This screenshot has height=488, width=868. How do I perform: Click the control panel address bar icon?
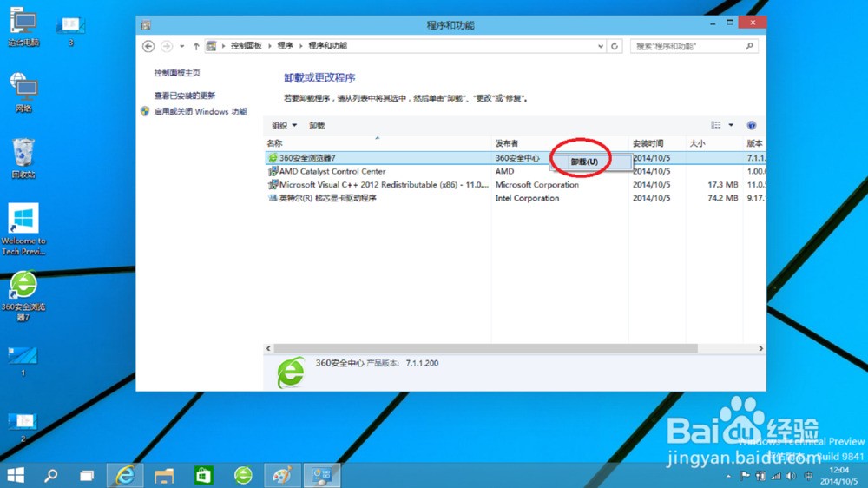(211, 46)
